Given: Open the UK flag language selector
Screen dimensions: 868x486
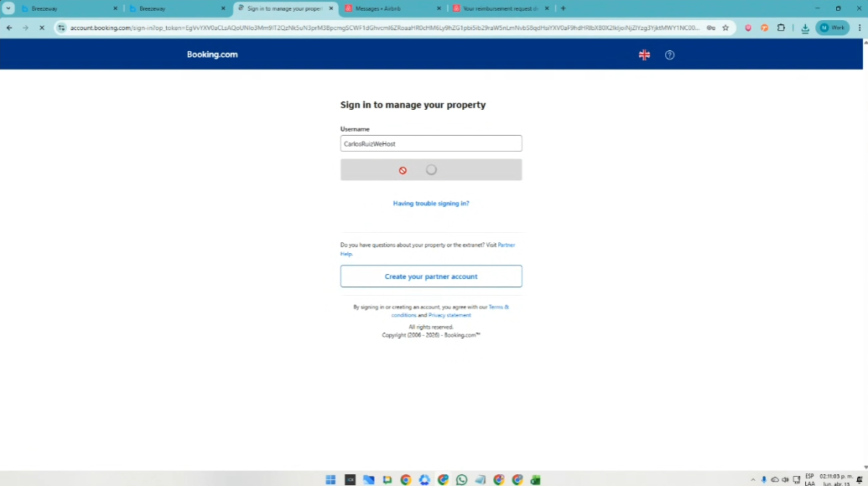Looking at the screenshot, I should (x=644, y=54).
